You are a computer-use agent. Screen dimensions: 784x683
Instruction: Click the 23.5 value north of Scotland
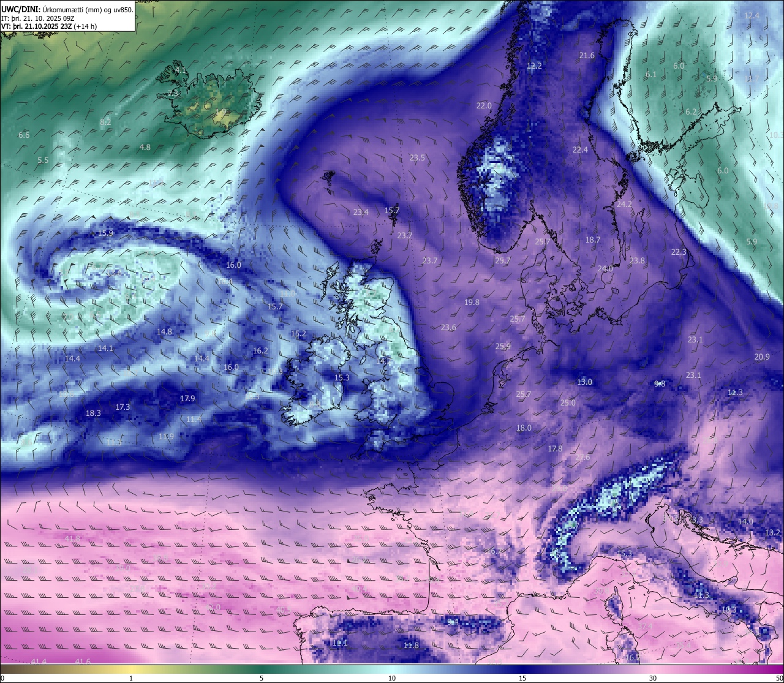point(417,158)
